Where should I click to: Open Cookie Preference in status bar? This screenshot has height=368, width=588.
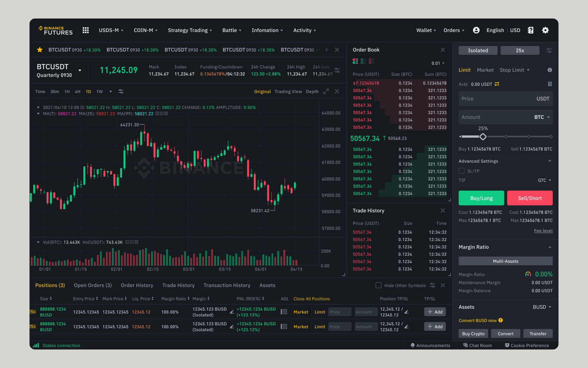point(527,345)
